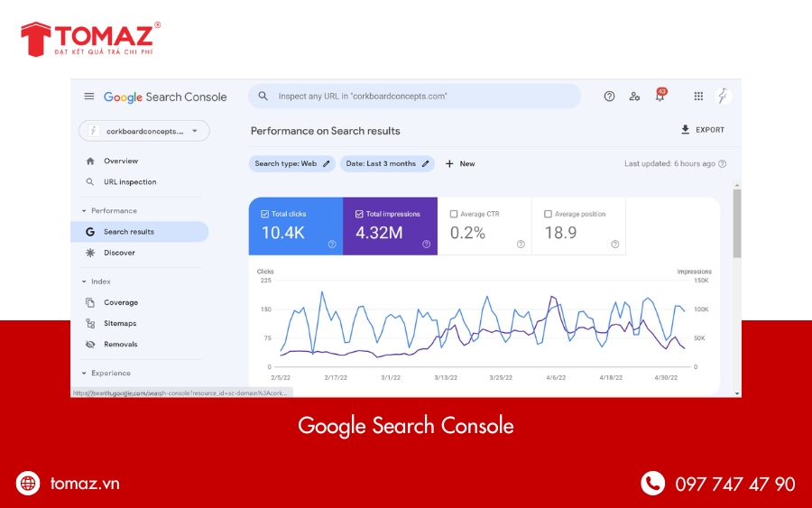The height and width of the screenshot is (508, 812).
Task: Click the Inspect any URL input field
Action: click(414, 97)
